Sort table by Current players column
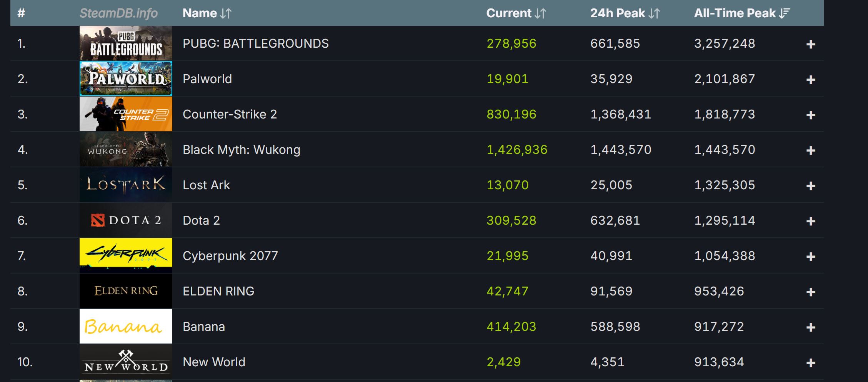 516,13
